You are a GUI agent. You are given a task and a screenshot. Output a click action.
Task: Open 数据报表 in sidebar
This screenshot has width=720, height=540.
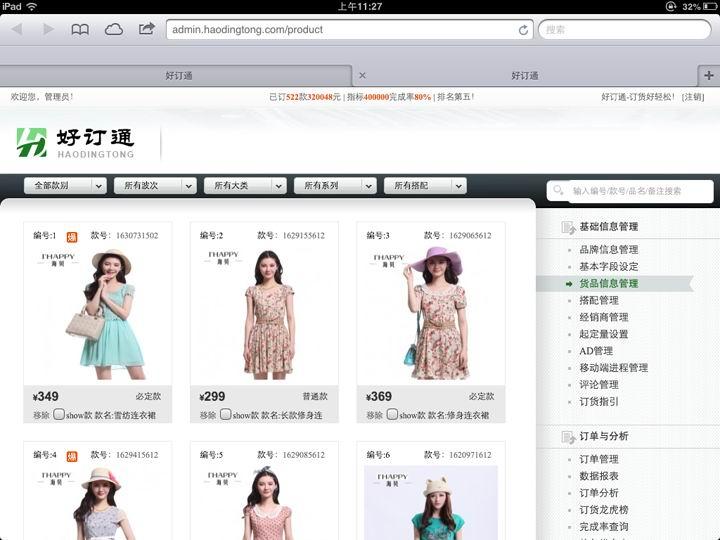[599, 476]
